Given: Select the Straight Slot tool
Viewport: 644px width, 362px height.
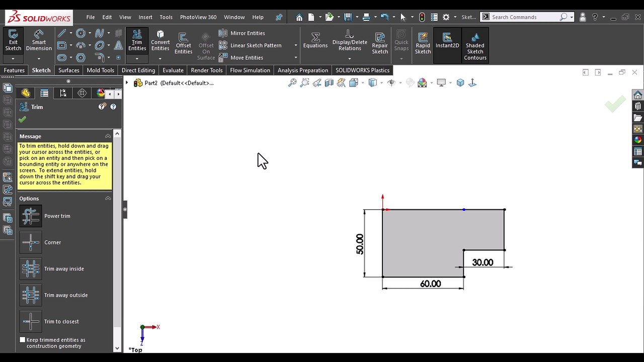Looking at the screenshot, I should [x=62, y=57].
